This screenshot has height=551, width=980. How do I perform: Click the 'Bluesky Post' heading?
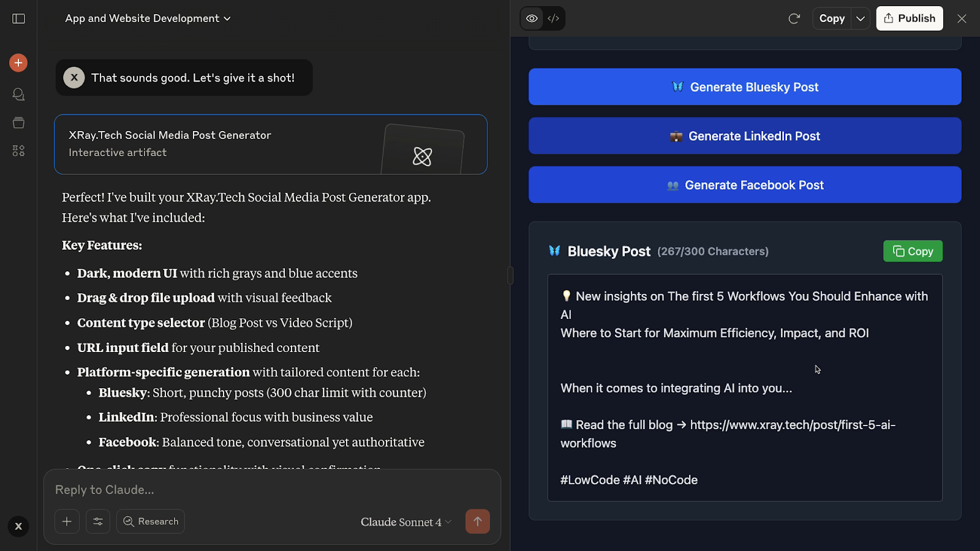[609, 252]
